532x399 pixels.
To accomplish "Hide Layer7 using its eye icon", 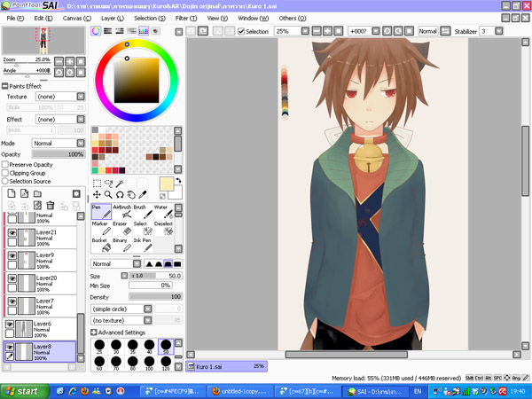I will 12,301.
